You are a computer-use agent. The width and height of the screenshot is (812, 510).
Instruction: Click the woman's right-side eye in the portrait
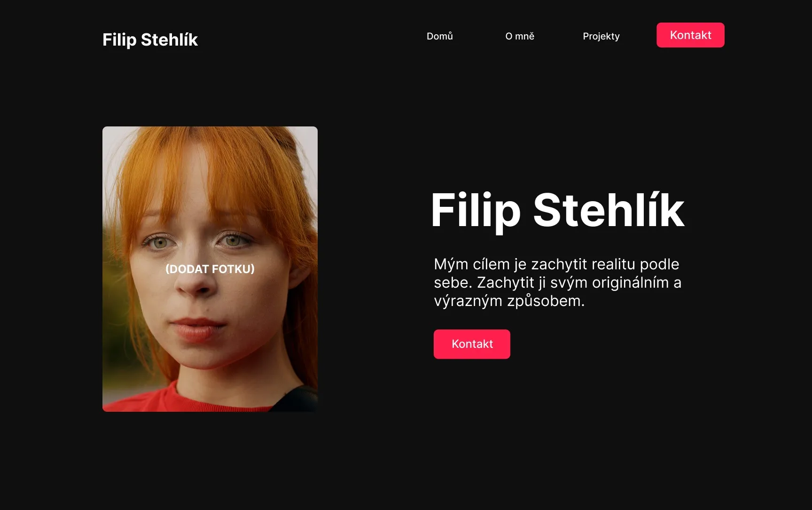click(234, 241)
